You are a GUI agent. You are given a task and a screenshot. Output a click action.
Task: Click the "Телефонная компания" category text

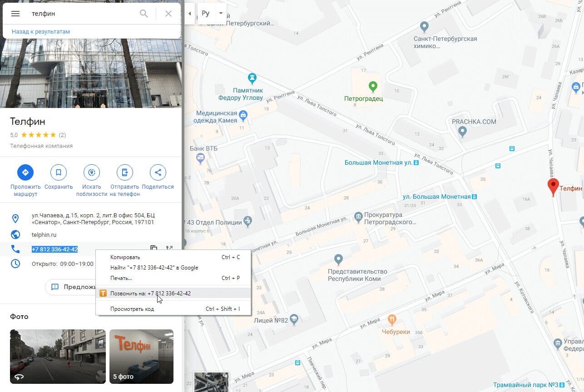pos(41,146)
